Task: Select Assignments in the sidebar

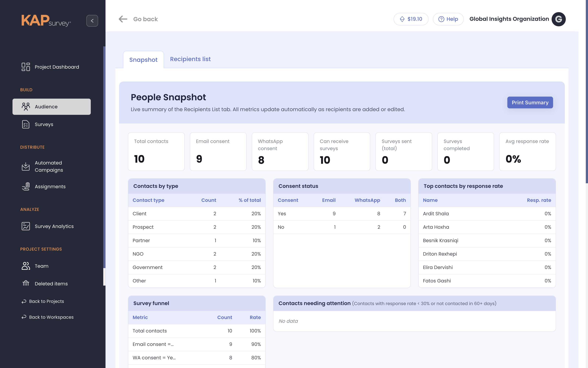Action: tap(51, 186)
